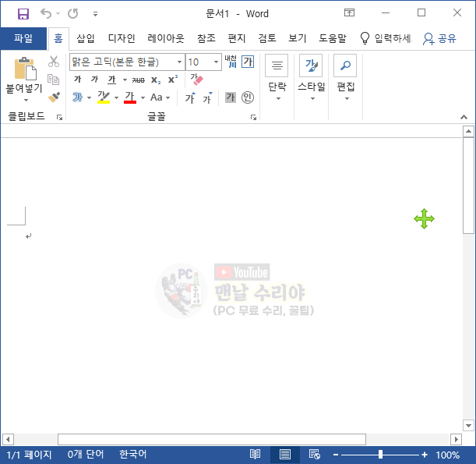This screenshot has width=476, height=464.
Task: Click the 붙여넣기 paste clipboard icon
Action: tap(25, 69)
